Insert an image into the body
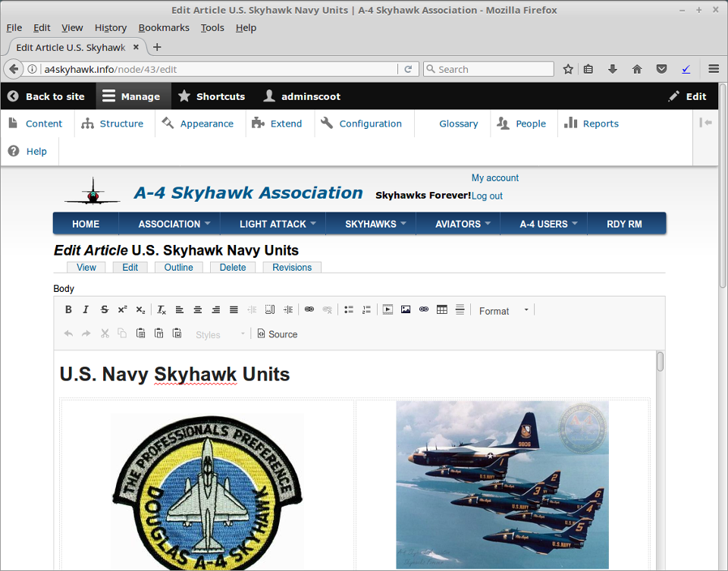This screenshot has height=571, width=728. coord(405,309)
